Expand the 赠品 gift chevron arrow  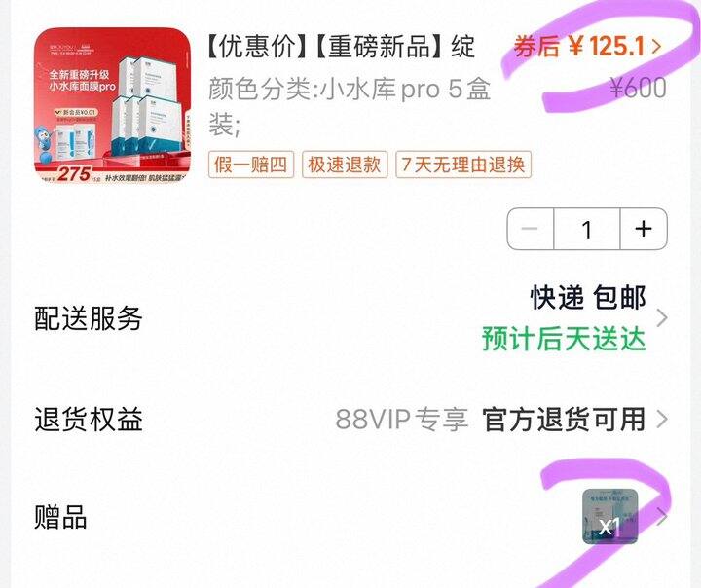[x=662, y=517]
